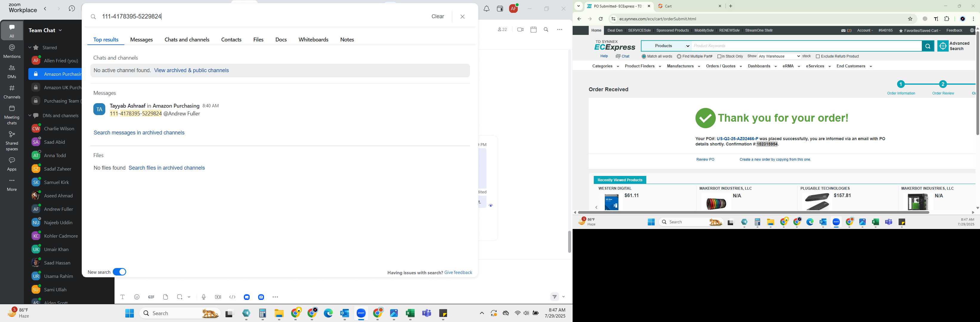
Task: Open the More menu in Zoom sidebar
Action: (12, 185)
